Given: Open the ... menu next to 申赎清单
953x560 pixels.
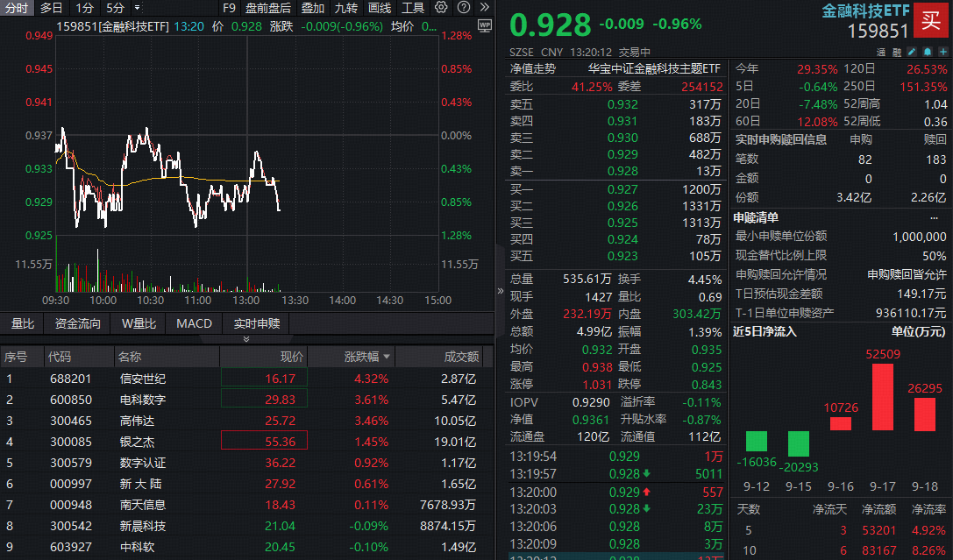Looking at the screenshot, I should (x=934, y=217).
